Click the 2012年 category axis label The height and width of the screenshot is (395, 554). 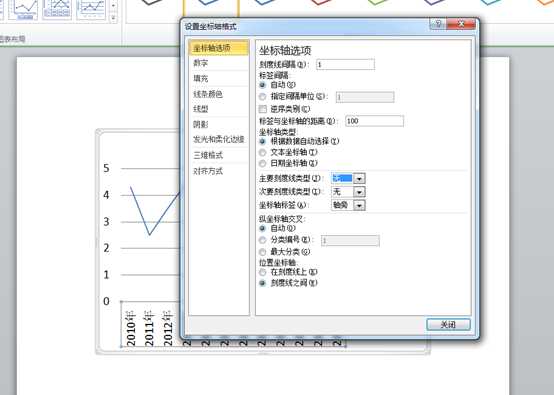pyautogui.click(x=167, y=328)
